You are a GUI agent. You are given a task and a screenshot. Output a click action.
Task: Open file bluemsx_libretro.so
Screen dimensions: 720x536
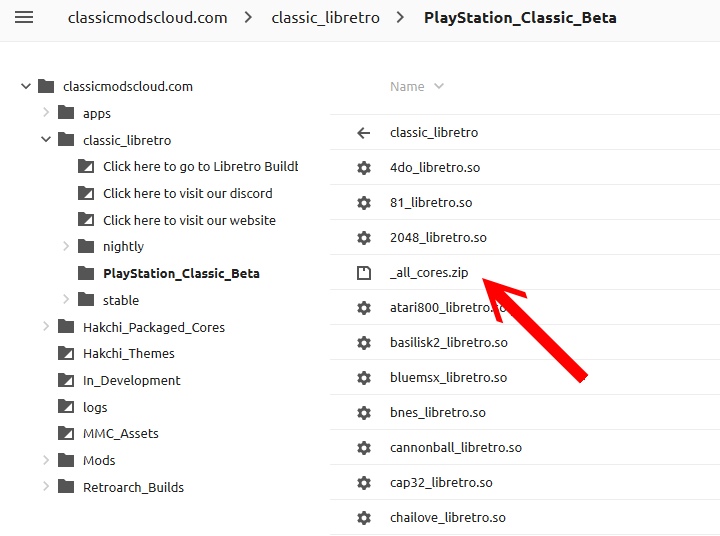click(x=448, y=378)
